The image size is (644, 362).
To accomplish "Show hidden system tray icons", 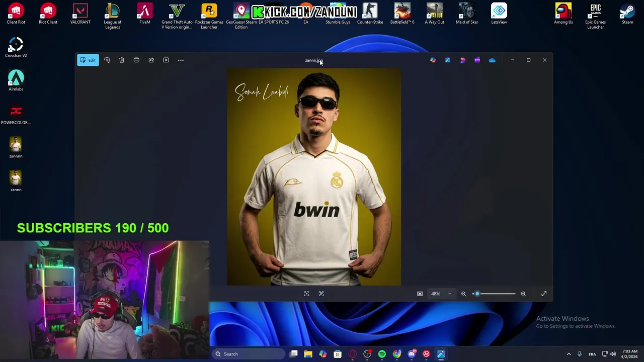I will (x=569, y=354).
